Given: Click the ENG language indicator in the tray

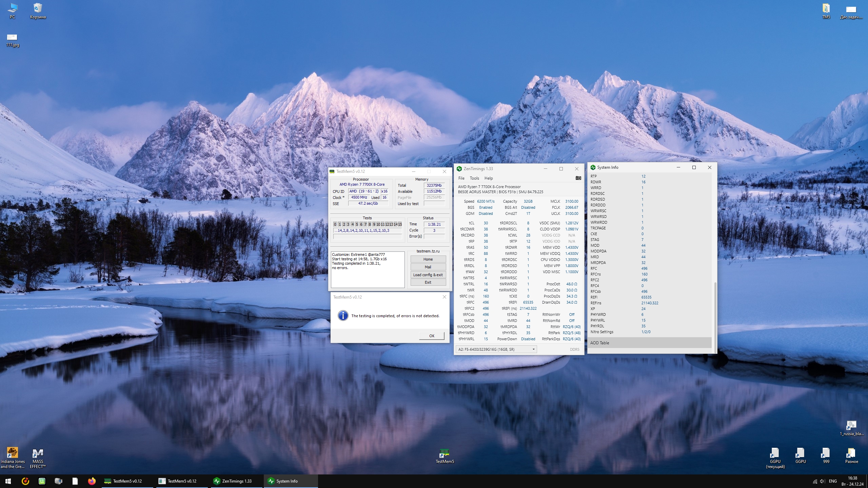Looking at the screenshot, I should pyautogui.click(x=833, y=481).
